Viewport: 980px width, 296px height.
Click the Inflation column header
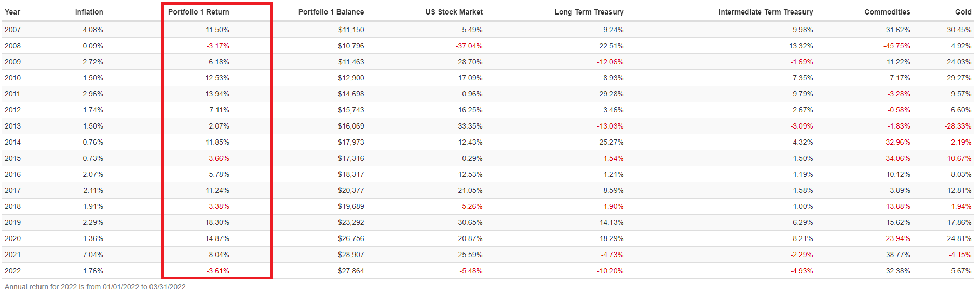point(89,12)
